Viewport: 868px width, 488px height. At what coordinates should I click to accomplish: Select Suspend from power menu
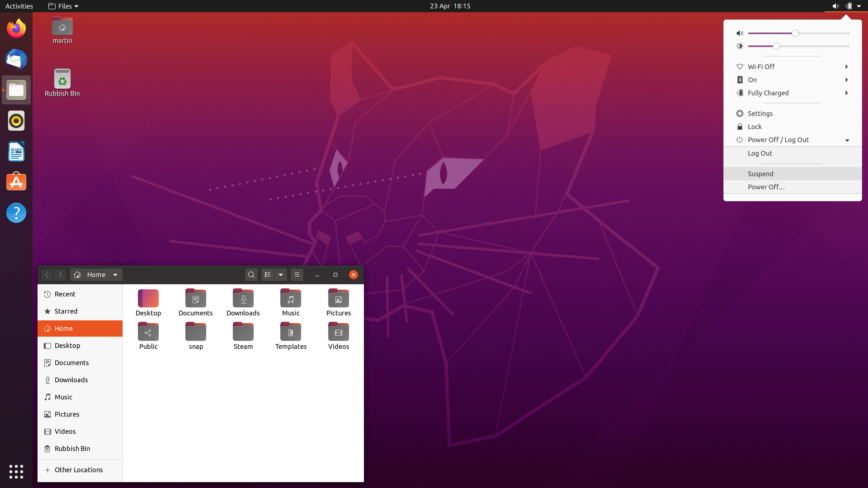pyautogui.click(x=760, y=173)
